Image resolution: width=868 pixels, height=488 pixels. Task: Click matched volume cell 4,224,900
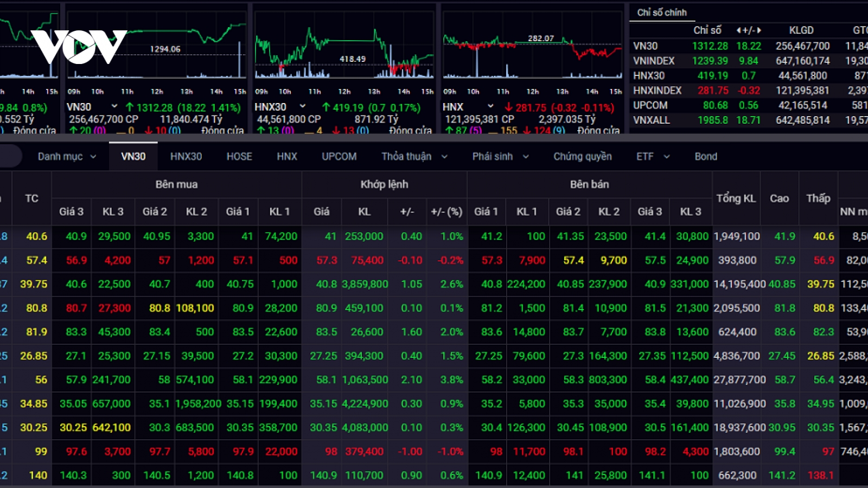point(365,403)
